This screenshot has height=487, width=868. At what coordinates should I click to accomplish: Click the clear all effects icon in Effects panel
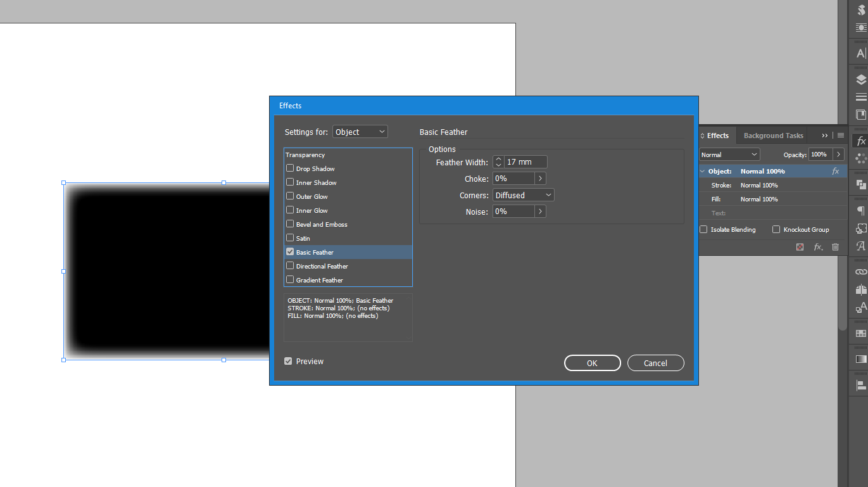coord(800,247)
